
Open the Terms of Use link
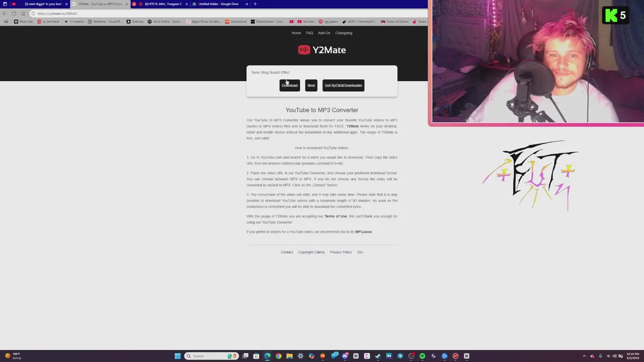click(x=336, y=216)
